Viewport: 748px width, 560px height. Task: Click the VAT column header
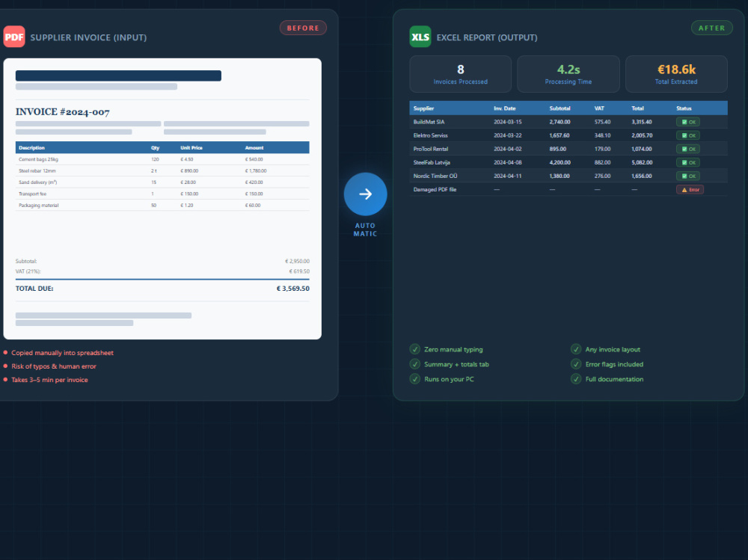[x=599, y=108]
